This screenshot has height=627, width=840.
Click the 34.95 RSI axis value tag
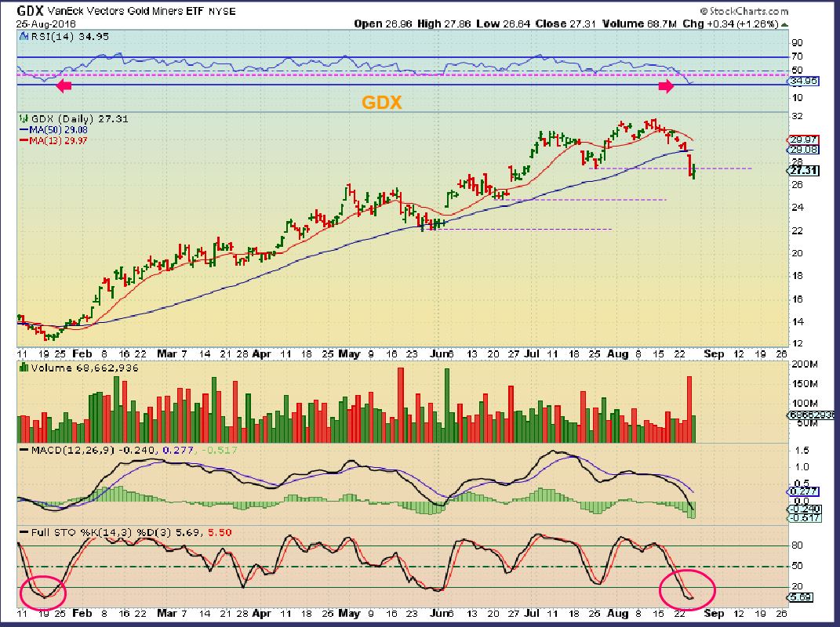[x=804, y=82]
